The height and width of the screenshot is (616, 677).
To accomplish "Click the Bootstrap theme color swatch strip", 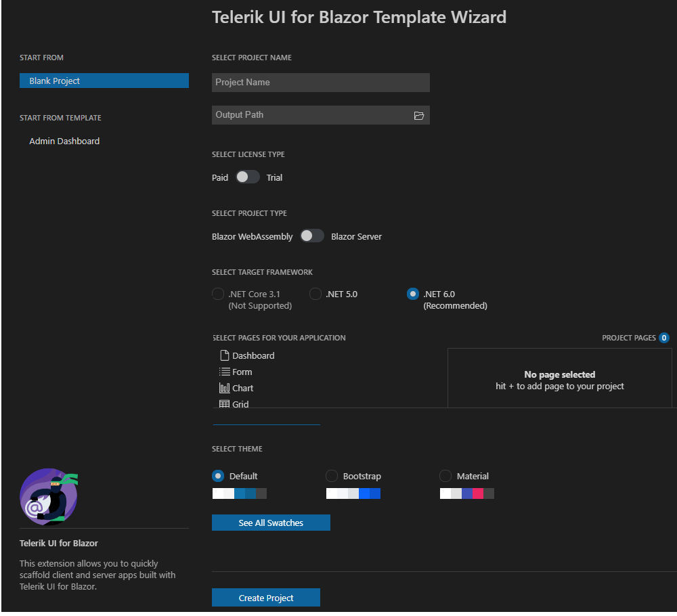I will pyautogui.click(x=353, y=493).
